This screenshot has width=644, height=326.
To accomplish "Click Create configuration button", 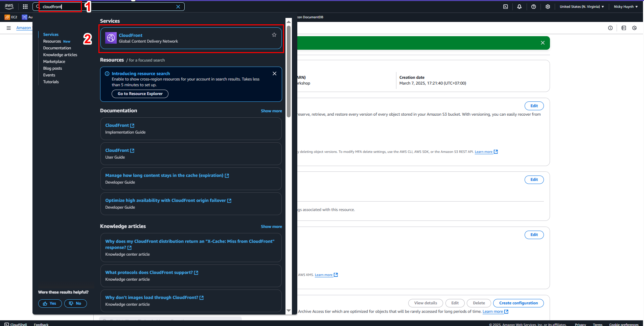I will pos(518,303).
